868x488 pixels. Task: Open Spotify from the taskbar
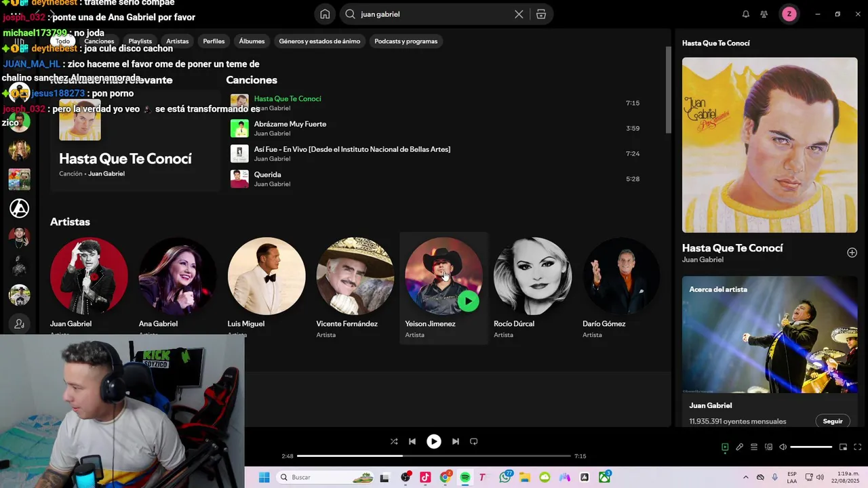(465, 477)
